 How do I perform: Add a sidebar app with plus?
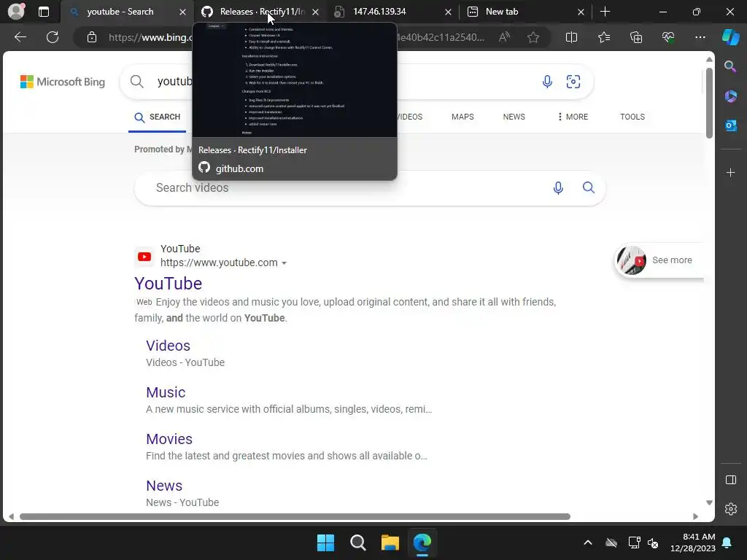coord(730,172)
